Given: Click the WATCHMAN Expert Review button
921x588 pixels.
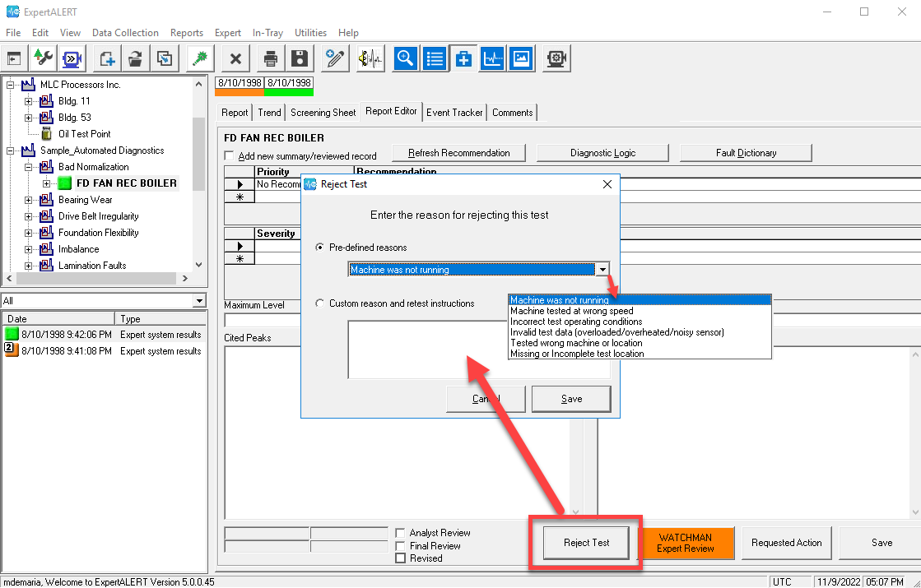Looking at the screenshot, I should tap(686, 543).
